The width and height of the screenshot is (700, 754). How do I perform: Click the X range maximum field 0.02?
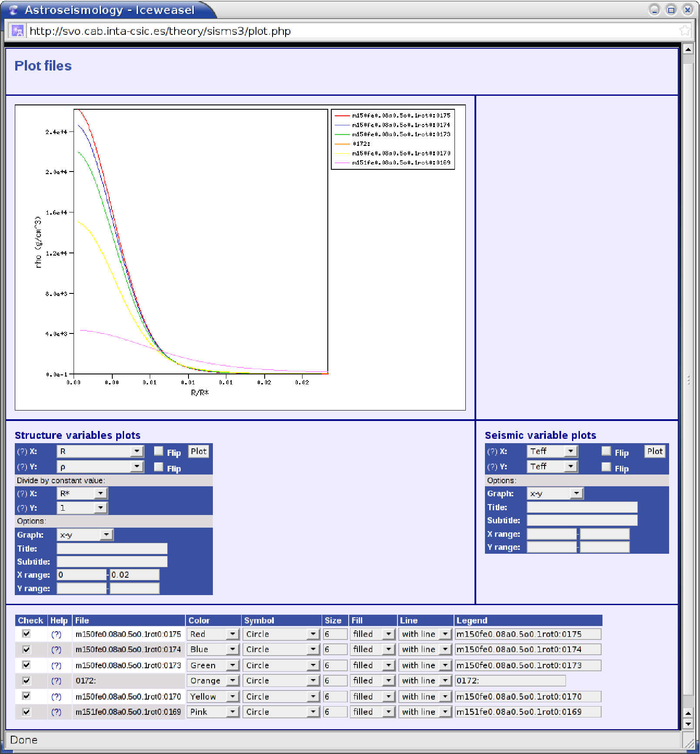coord(135,575)
